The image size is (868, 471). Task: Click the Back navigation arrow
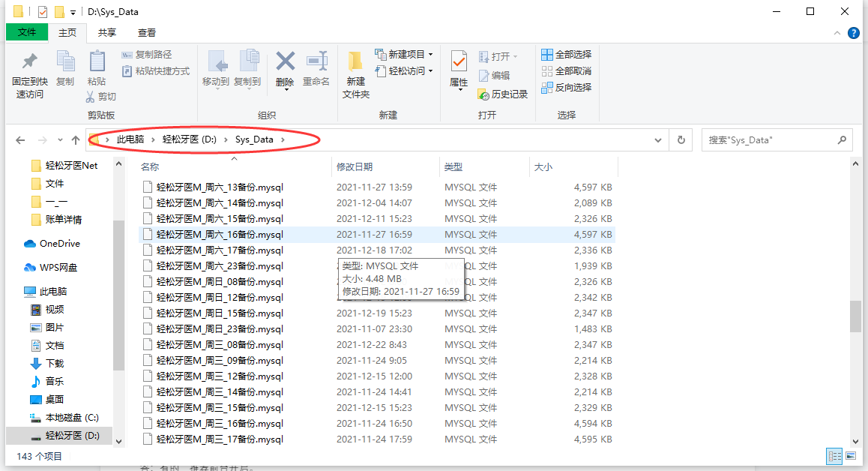(20, 140)
